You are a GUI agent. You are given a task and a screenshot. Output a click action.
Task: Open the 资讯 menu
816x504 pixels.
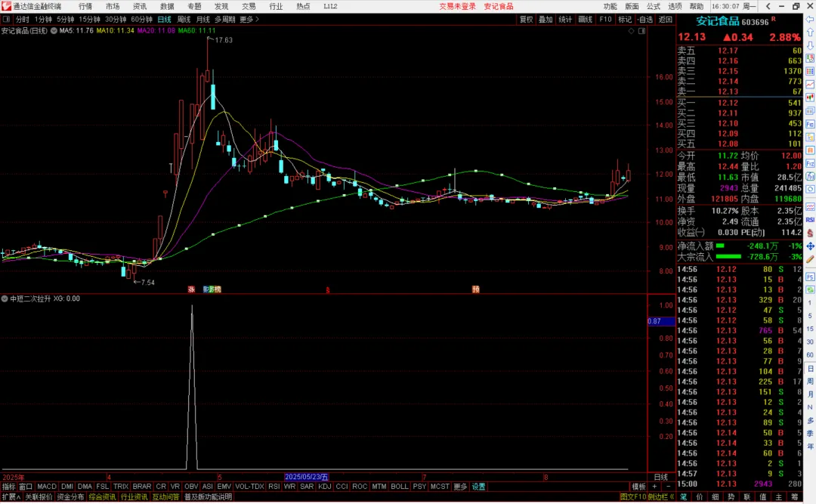tap(140, 6)
